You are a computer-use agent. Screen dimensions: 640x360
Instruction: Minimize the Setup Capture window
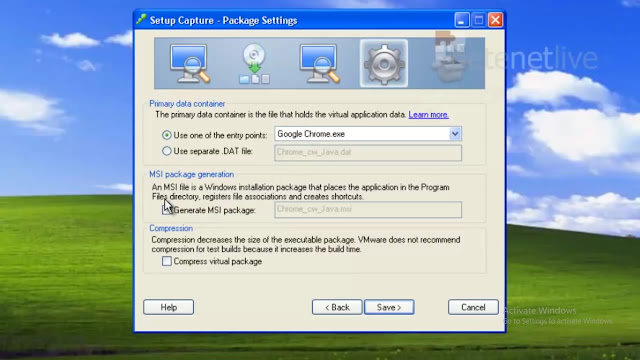(x=462, y=20)
